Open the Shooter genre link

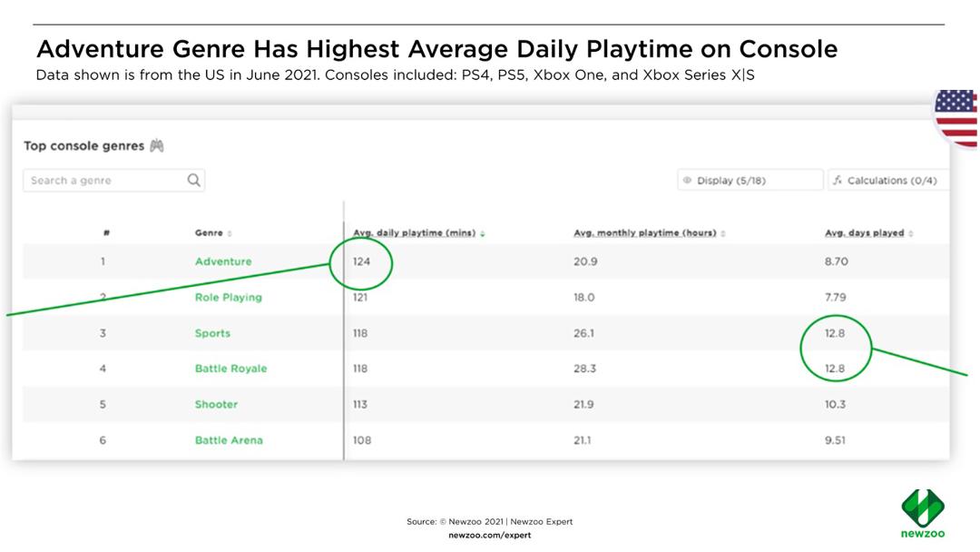216,404
